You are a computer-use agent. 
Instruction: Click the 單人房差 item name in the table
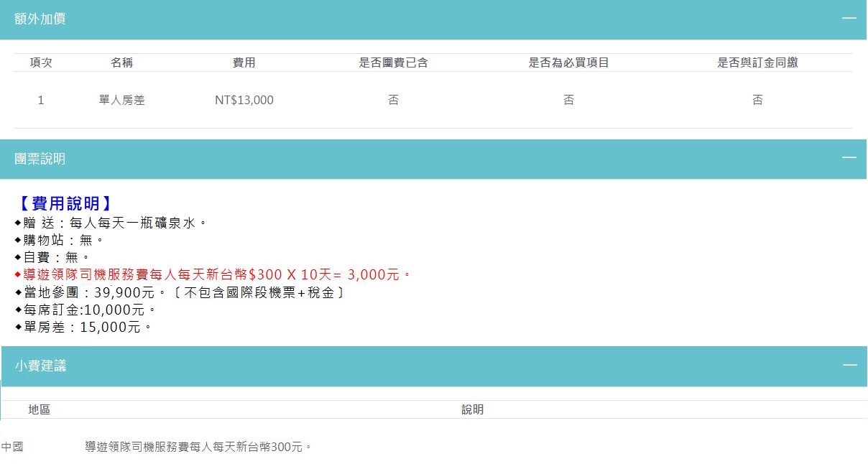[x=121, y=101]
